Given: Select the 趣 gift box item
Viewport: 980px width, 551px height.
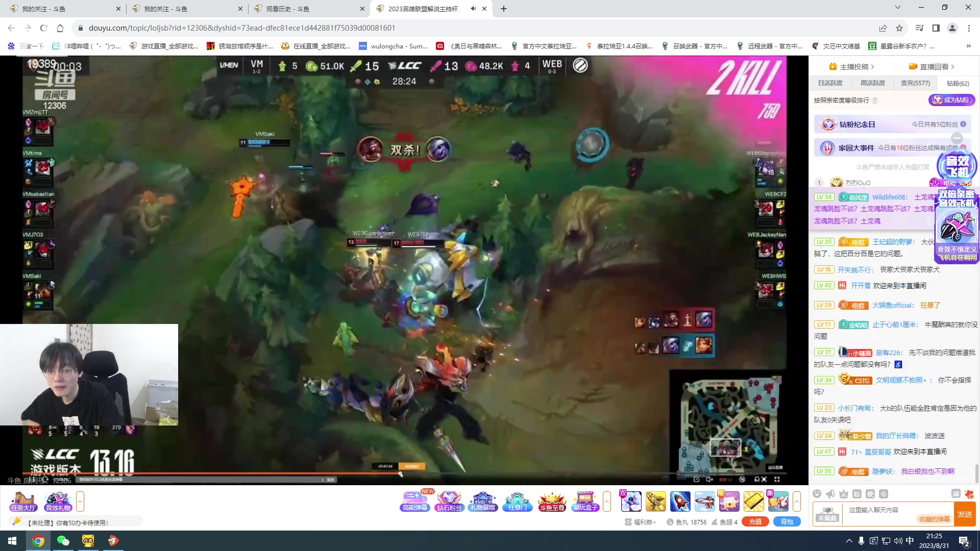Looking at the screenshot, I should tap(778, 502).
